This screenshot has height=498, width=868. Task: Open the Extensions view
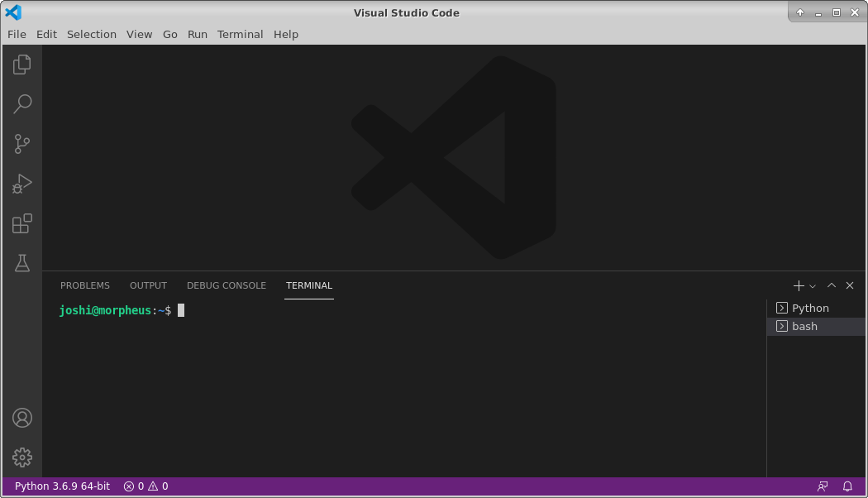(21, 223)
